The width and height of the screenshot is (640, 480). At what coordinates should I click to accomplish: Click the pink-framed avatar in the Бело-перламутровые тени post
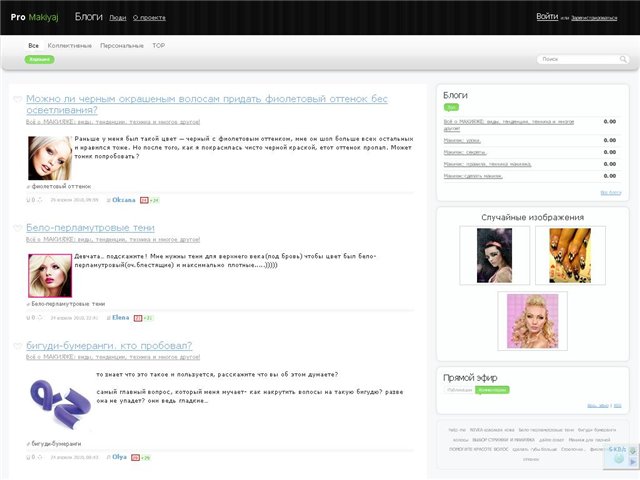50,276
